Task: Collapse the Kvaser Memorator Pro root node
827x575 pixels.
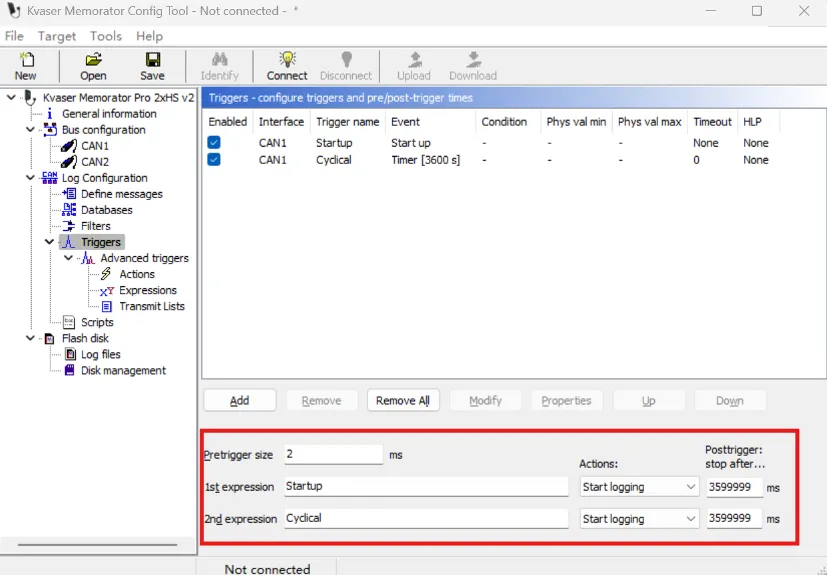Action: pos(11,98)
